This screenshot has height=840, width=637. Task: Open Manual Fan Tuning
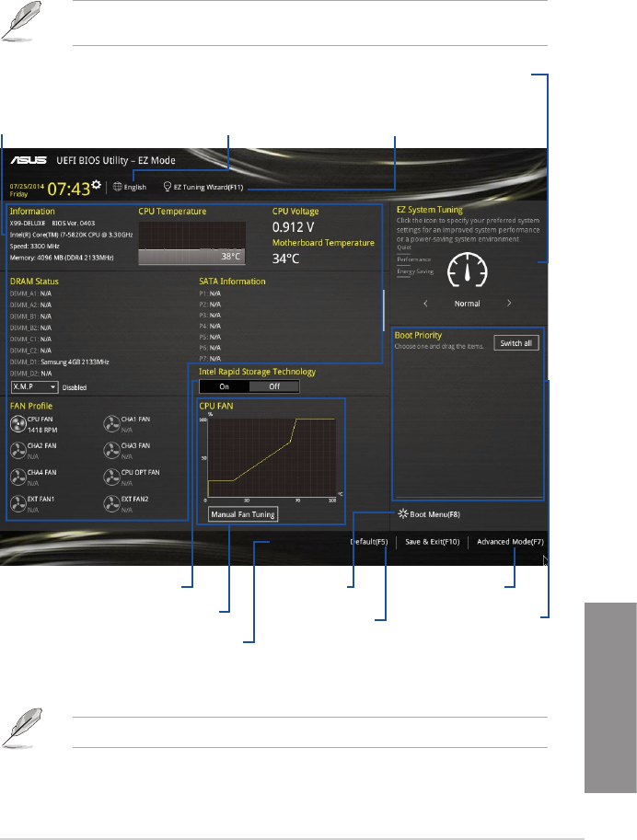243,514
